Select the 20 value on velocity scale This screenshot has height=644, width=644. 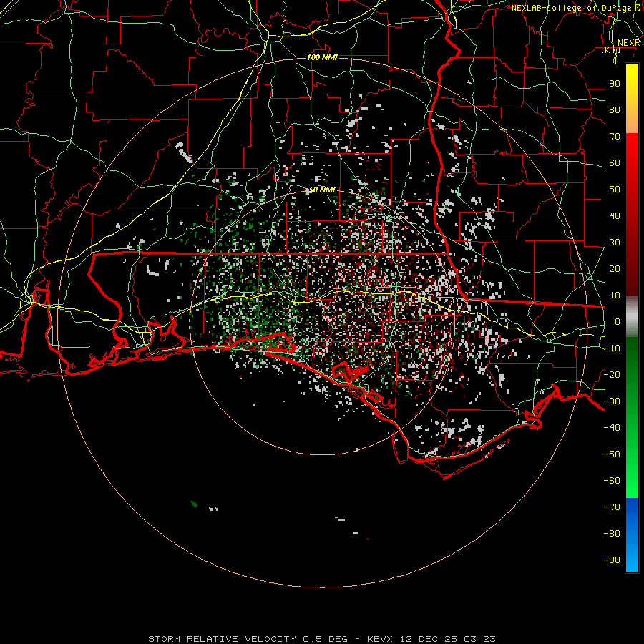(615, 269)
